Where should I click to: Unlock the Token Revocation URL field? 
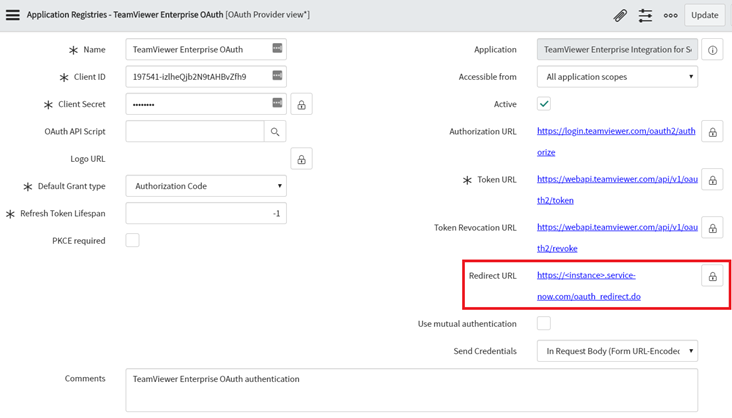coord(712,228)
